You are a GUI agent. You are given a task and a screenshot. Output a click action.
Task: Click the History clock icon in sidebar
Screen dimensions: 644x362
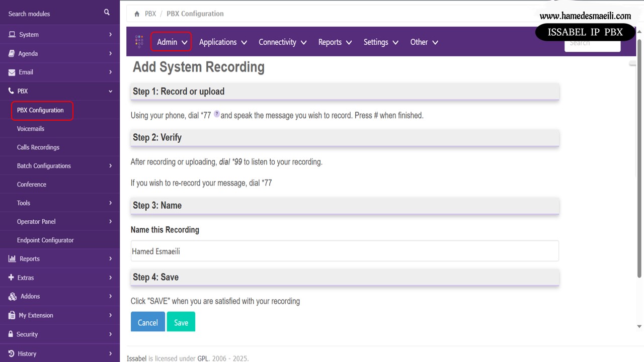[12, 353]
